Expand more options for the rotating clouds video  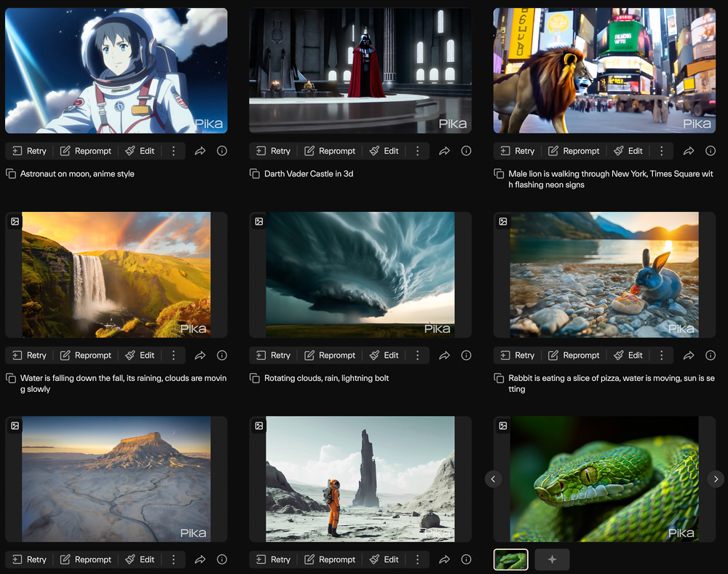[417, 355]
